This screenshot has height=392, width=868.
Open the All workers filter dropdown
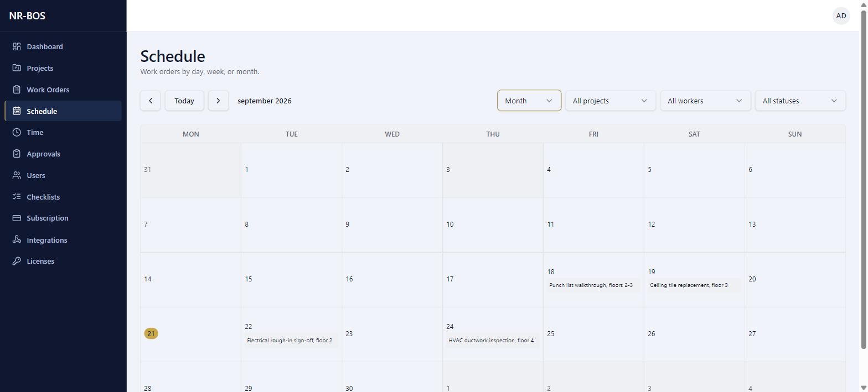(705, 101)
